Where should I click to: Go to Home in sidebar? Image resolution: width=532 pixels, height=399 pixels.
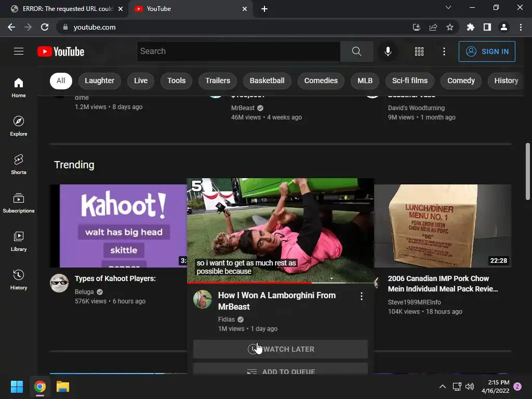click(19, 87)
